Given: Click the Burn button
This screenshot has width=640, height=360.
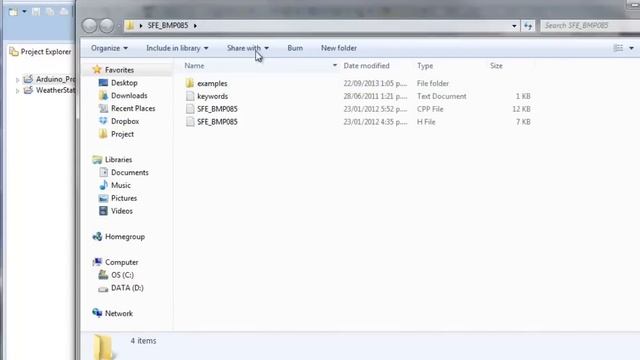Looking at the screenshot, I should coord(295,48).
